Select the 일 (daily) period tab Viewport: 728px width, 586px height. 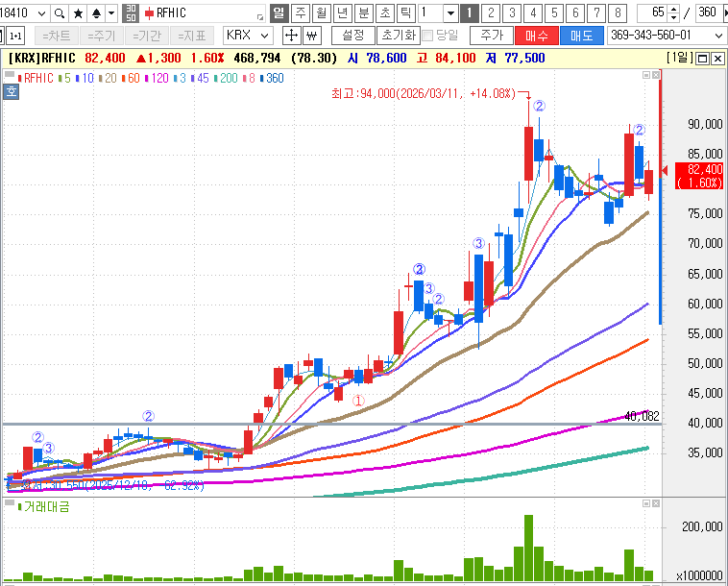[x=279, y=13]
